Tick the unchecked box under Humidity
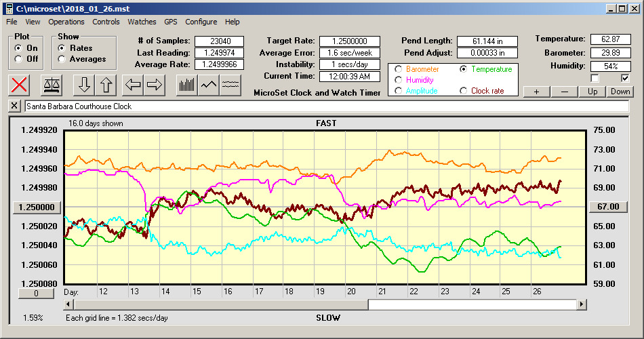Viewport: 644px width, 339px height. point(595,78)
